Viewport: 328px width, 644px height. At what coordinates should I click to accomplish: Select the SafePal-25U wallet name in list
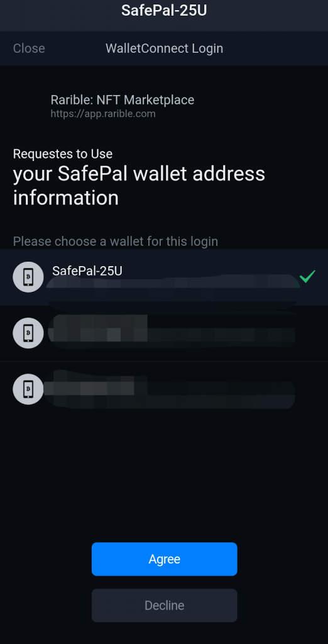click(87, 270)
